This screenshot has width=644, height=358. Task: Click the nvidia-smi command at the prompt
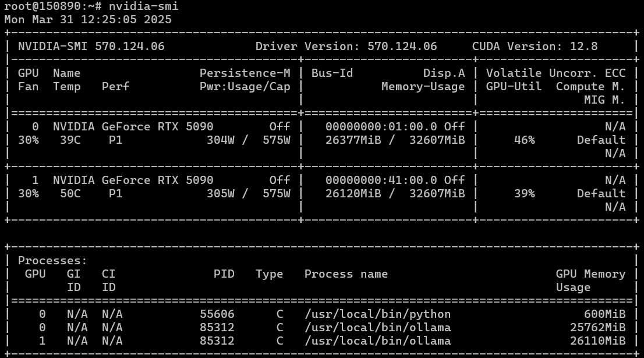143,6
